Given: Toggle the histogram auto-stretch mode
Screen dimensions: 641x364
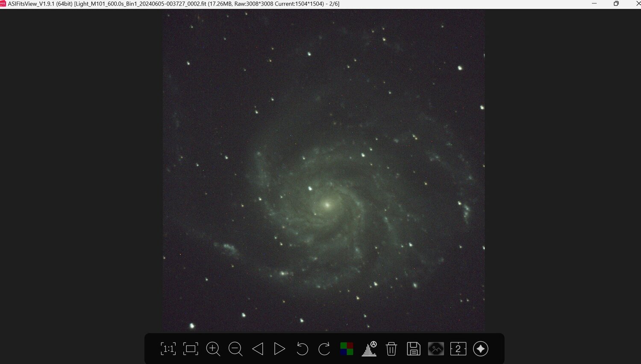Looking at the screenshot, I should 369,349.
